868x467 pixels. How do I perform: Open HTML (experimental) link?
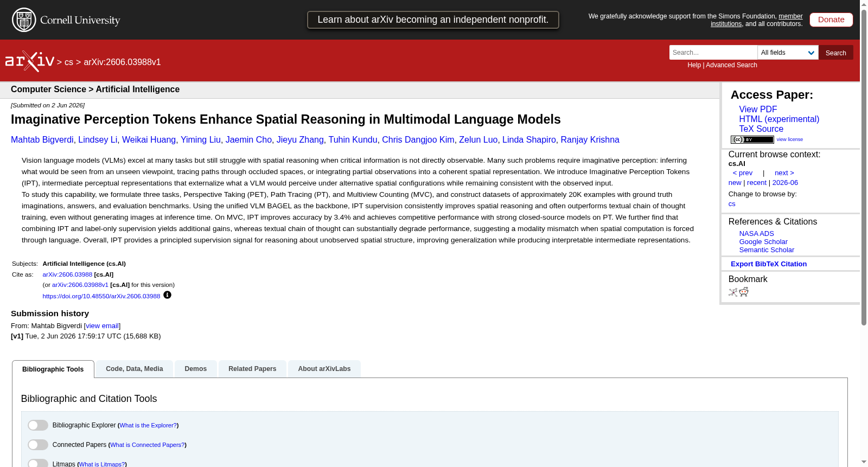click(x=779, y=119)
